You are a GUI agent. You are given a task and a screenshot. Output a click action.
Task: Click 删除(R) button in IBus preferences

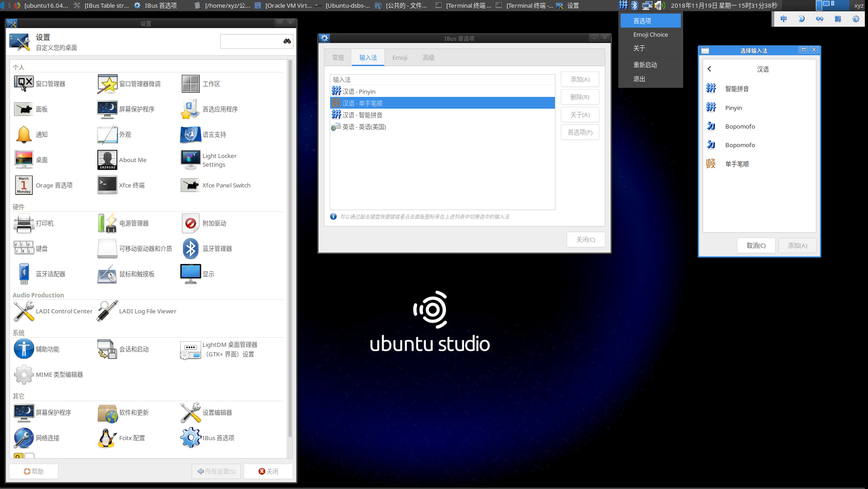580,97
